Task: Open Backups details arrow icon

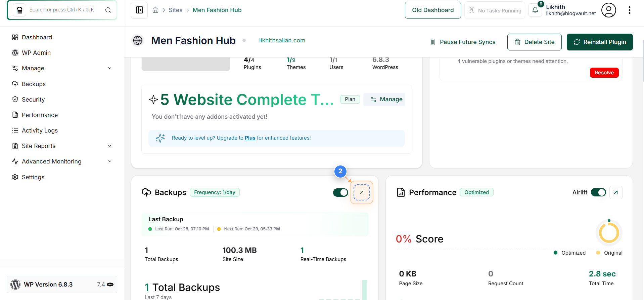Action: tap(362, 192)
